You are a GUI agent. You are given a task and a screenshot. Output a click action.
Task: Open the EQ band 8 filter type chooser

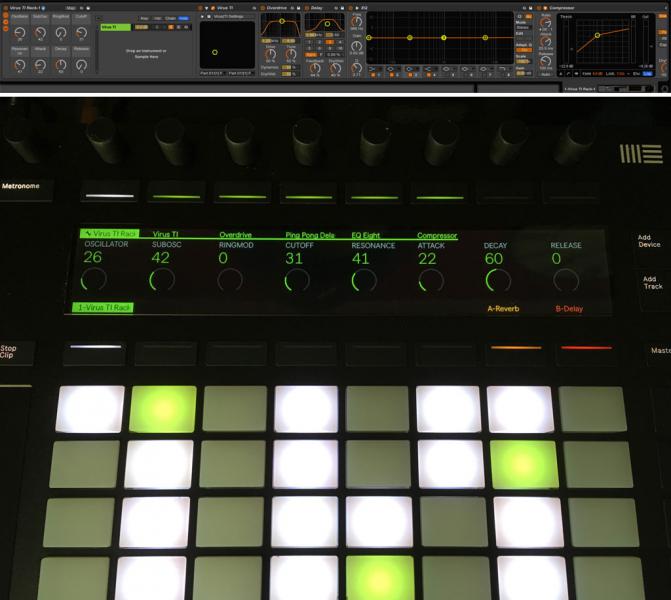point(503,69)
